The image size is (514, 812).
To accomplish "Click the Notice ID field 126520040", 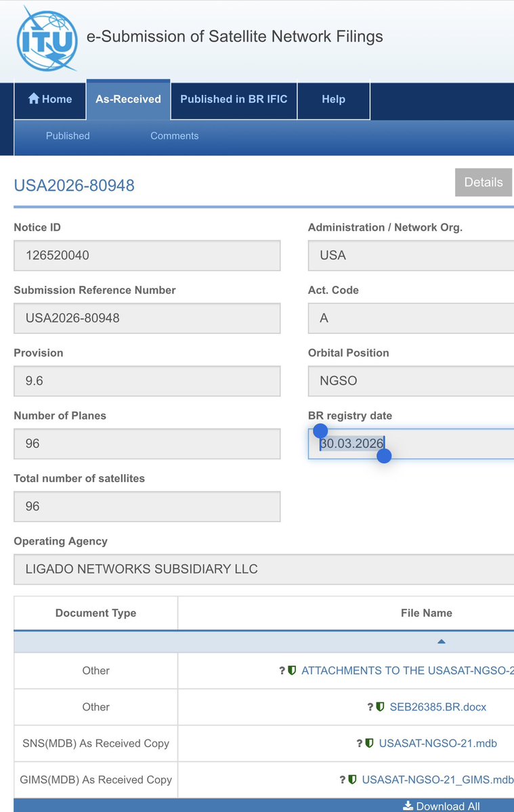I will coord(147,255).
